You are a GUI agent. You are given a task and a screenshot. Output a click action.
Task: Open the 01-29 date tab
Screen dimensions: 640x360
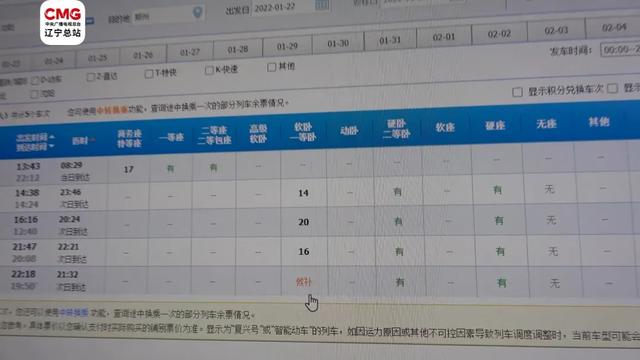tap(287, 46)
